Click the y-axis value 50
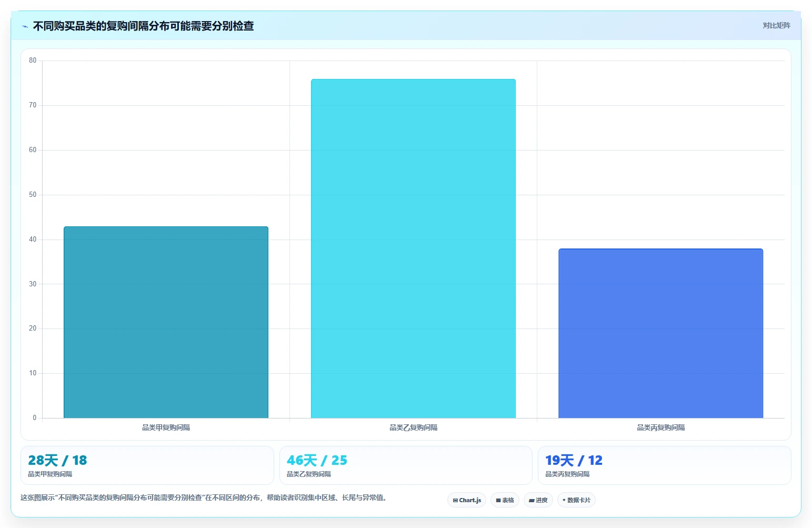 [33, 195]
